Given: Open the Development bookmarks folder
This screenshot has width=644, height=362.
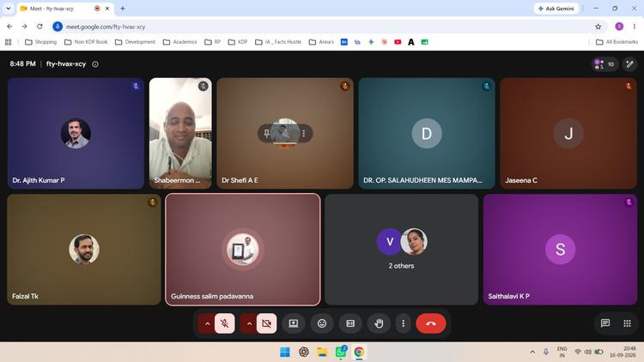Looking at the screenshot, I should point(135,42).
